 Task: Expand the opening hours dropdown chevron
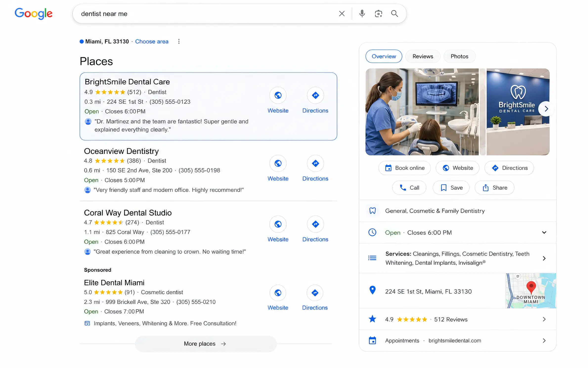point(544,232)
